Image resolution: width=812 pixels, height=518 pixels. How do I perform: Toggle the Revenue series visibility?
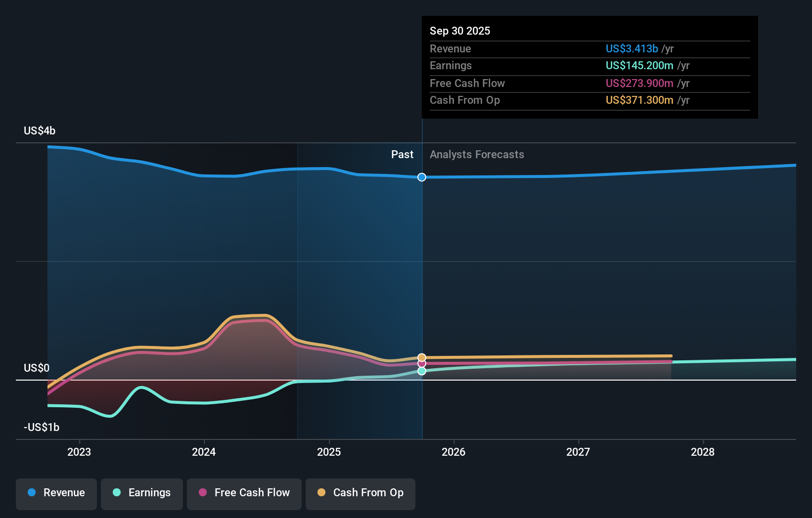(56, 493)
